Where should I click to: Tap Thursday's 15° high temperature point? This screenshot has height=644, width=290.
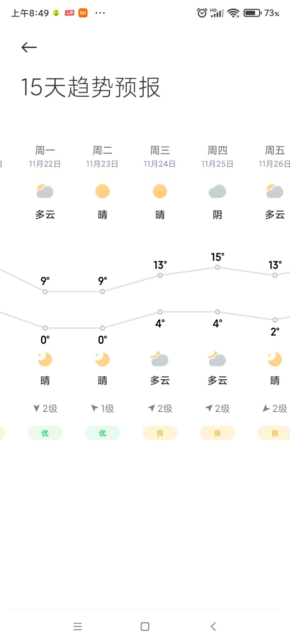(x=217, y=267)
